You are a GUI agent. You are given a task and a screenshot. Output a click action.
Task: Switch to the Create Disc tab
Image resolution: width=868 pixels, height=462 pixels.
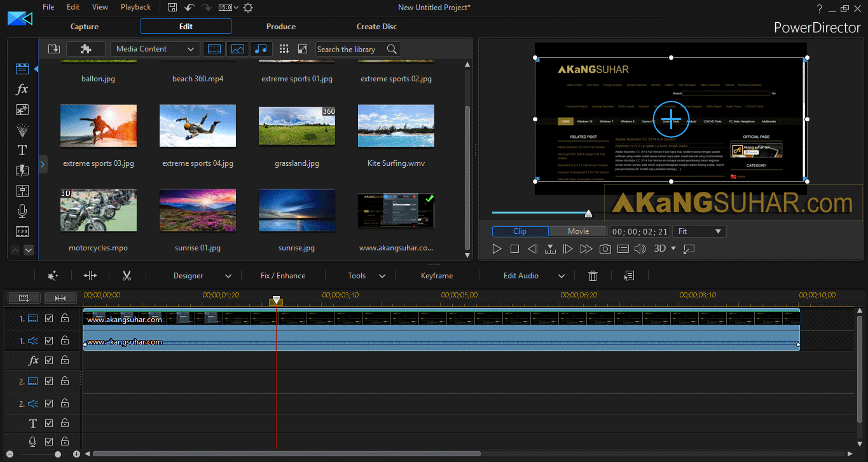click(376, 27)
